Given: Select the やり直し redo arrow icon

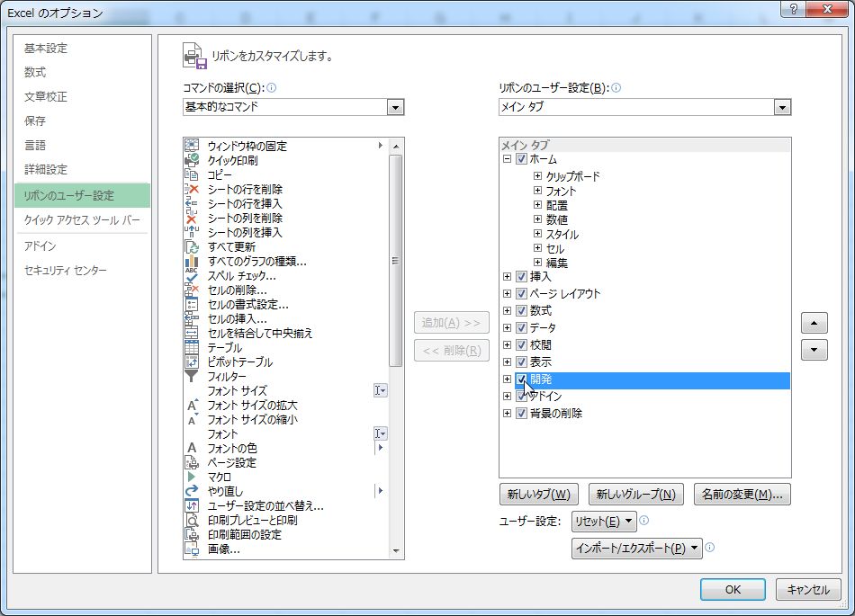Looking at the screenshot, I should point(192,491).
